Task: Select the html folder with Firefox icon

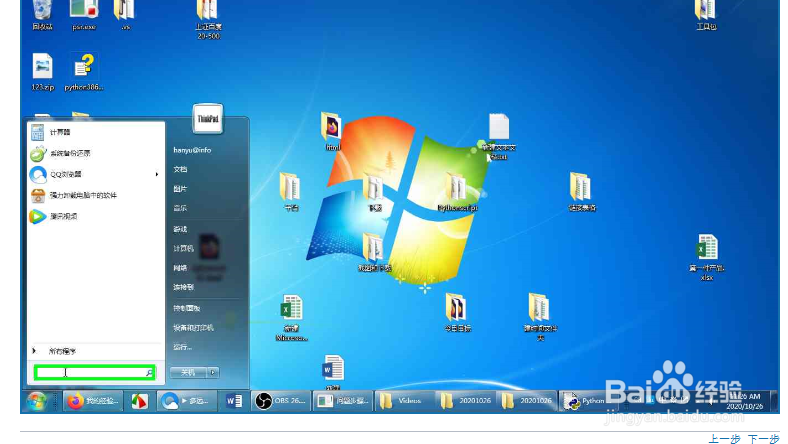Action: [x=332, y=132]
